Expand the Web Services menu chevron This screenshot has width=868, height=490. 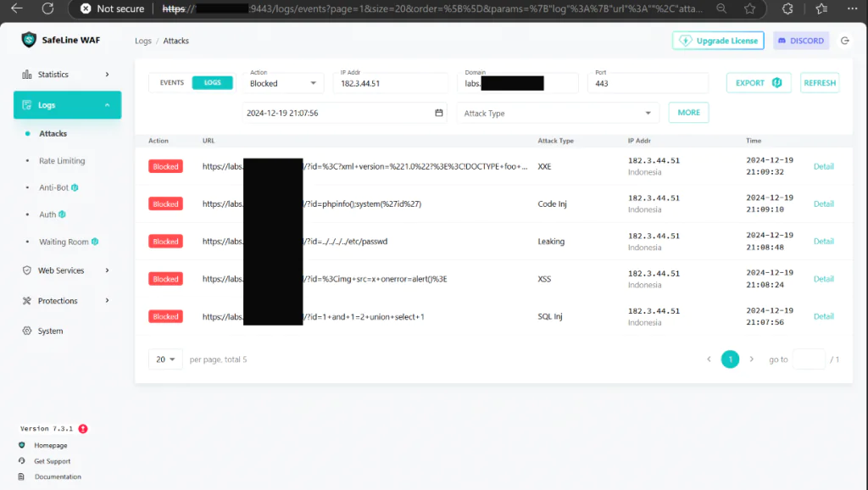[108, 270]
